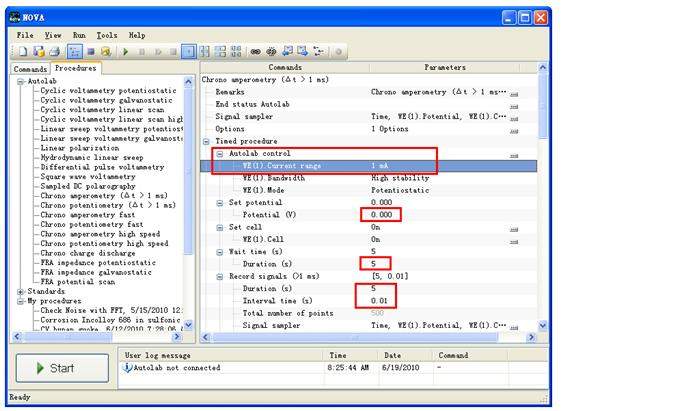The width and height of the screenshot is (683, 411).
Task: Click the WE(1).Current range 1 mA value
Action: [x=380, y=166]
